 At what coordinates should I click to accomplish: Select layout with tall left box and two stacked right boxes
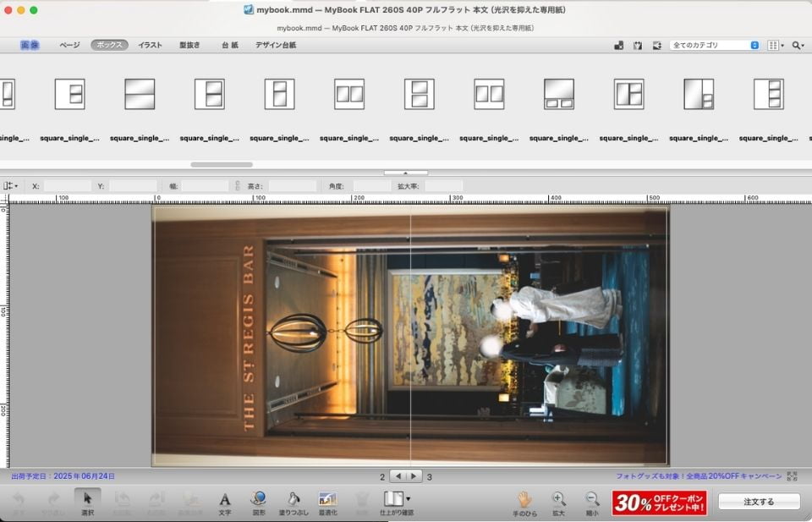(628, 94)
